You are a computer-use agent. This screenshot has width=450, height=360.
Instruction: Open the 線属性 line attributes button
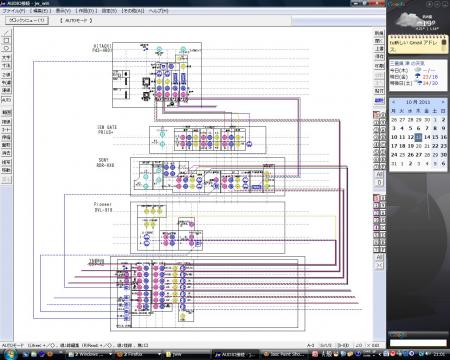click(x=379, y=100)
